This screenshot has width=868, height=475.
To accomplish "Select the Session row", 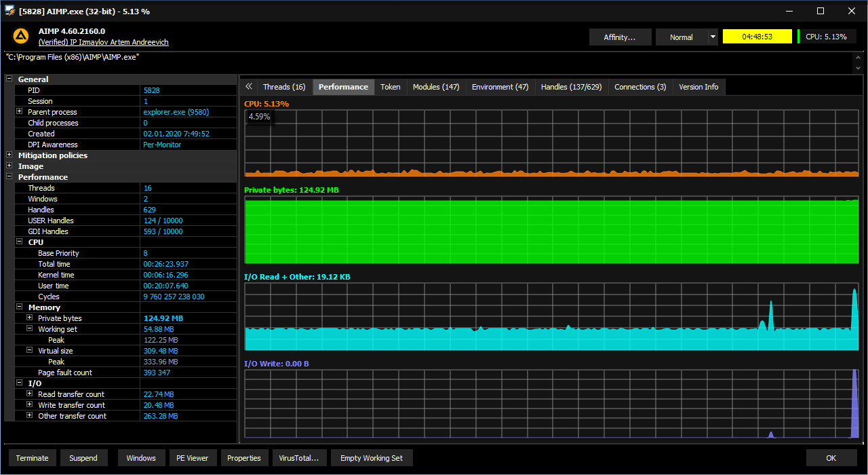I will [126, 101].
